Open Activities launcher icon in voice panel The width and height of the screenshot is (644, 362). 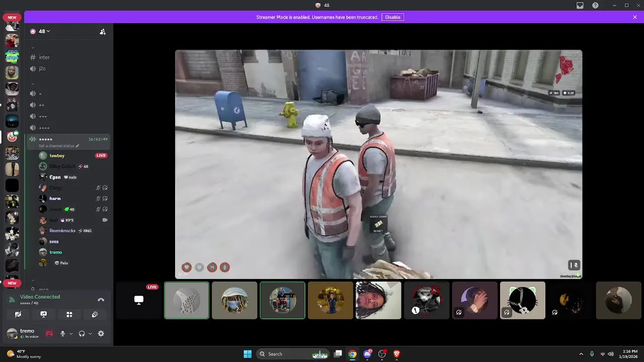click(x=69, y=314)
